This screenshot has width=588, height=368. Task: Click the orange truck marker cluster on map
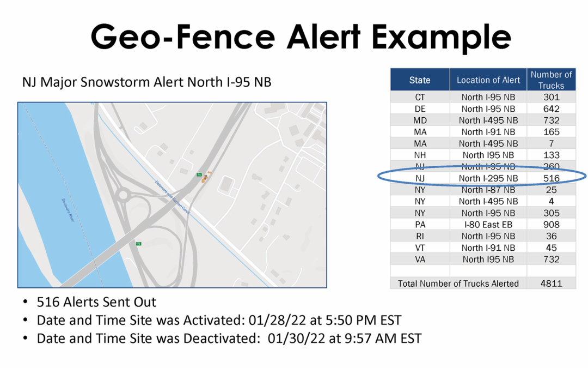[x=206, y=178]
